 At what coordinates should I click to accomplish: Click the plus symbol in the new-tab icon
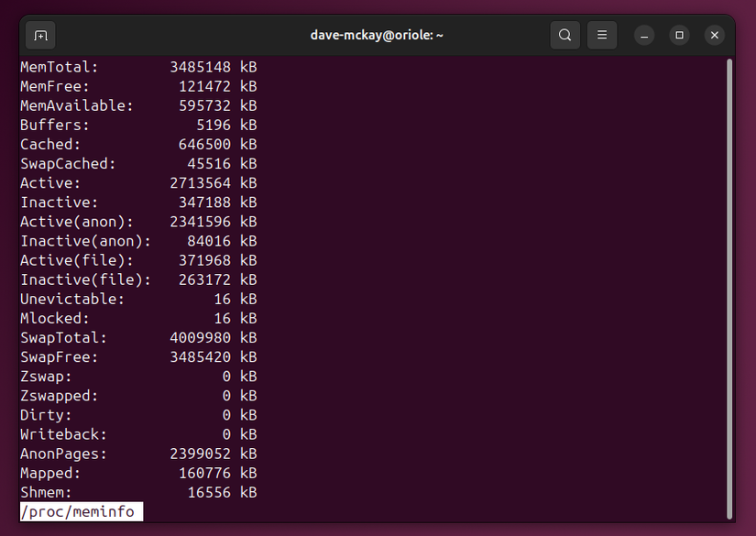(38, 34)
